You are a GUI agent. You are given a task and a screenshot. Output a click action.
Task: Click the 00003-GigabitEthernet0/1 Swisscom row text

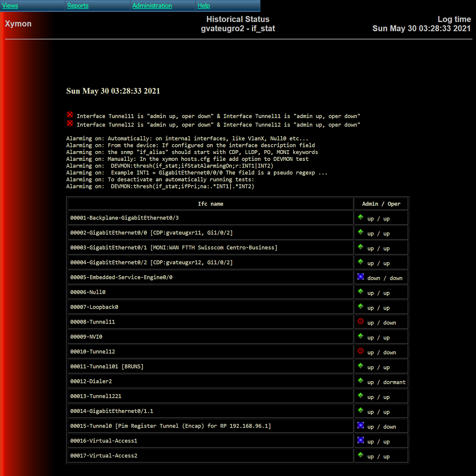[173, 248]
